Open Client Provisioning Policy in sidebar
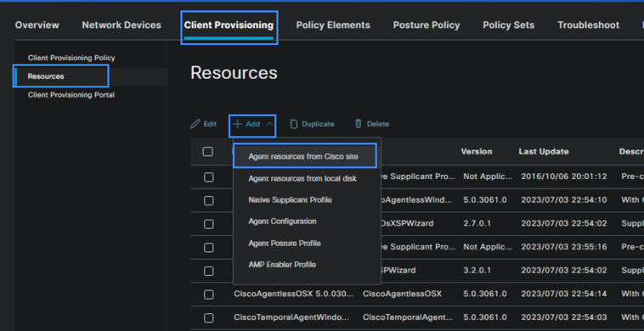 [x=71, y=58]
